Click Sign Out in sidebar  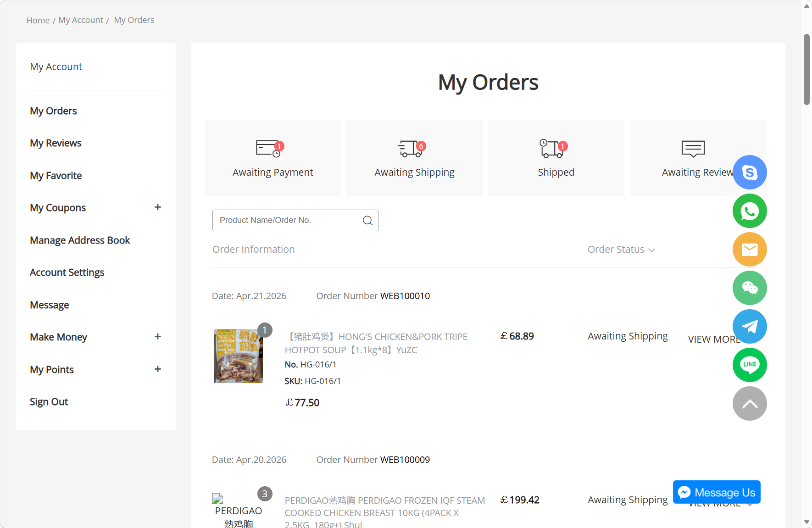[49, 402]
